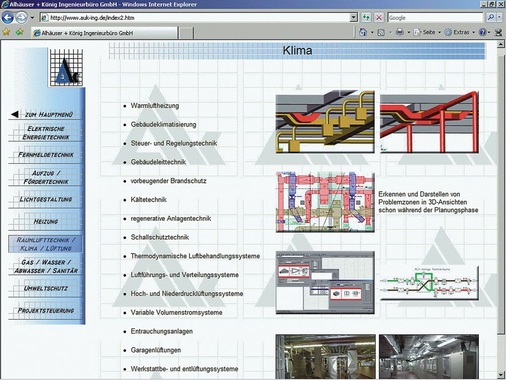Open a new blank tab
The image size is (506, 380).
pos(186,33)
